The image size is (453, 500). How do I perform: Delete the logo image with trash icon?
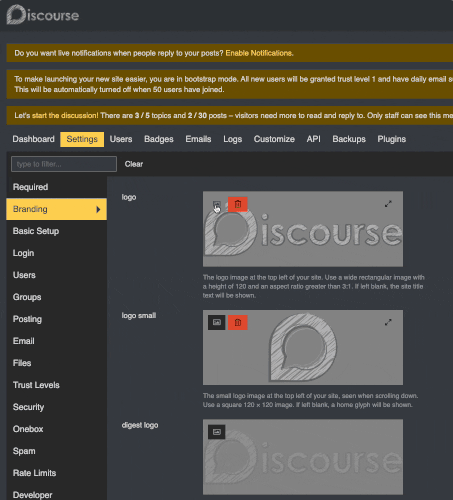238,204
